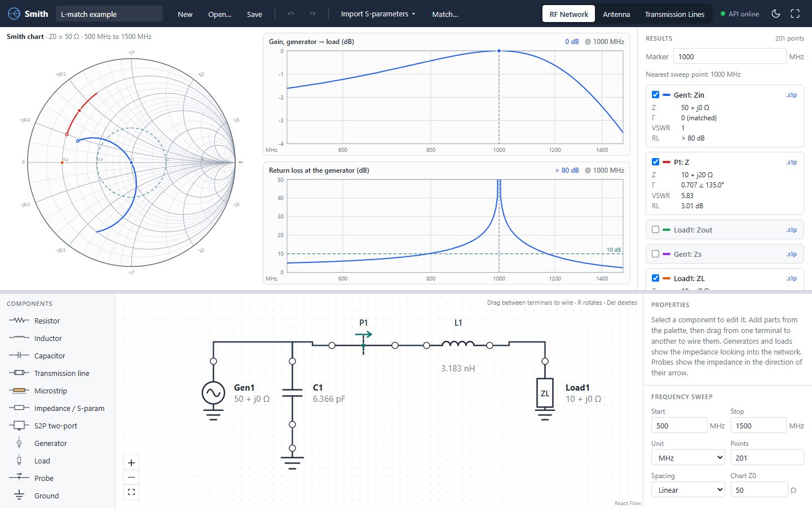Switch to the RF Network tab
812x508 pixels.
(x=568, y=14)
